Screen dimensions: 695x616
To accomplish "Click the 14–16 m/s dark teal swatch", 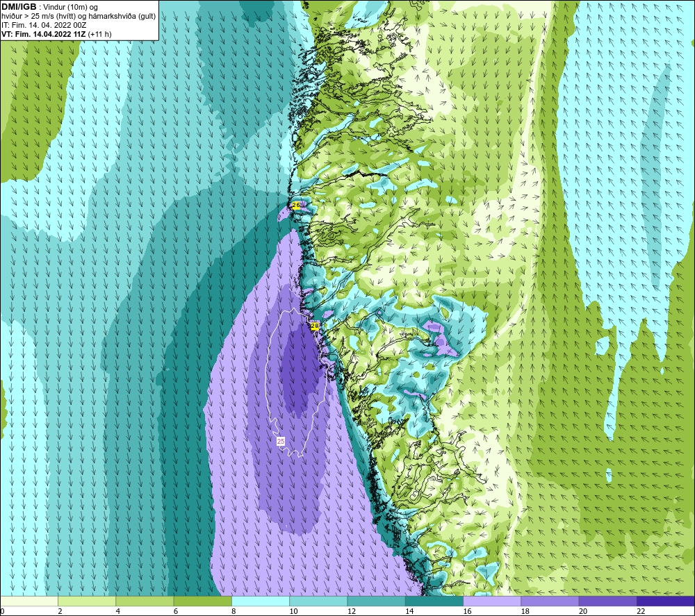I will click(434, 601).
